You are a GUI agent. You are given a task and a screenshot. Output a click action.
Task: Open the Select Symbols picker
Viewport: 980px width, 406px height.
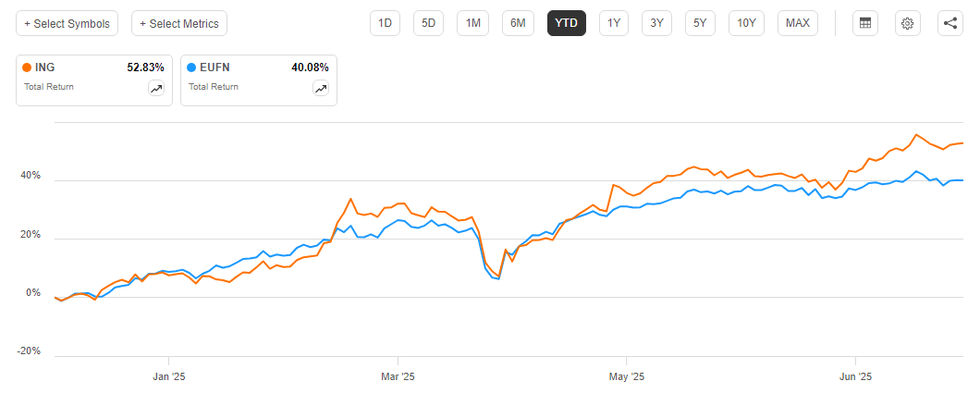pos(67,23)
